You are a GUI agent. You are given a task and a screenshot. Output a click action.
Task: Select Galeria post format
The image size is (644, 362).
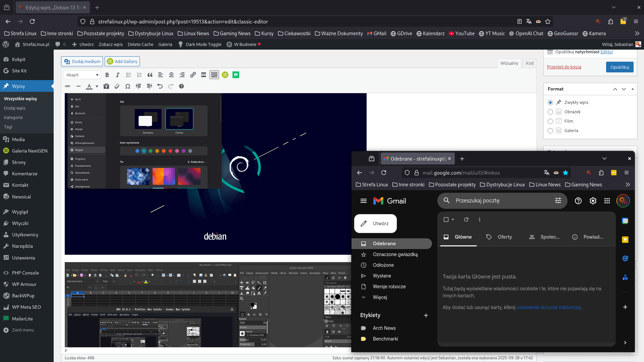tap(550, 131)
